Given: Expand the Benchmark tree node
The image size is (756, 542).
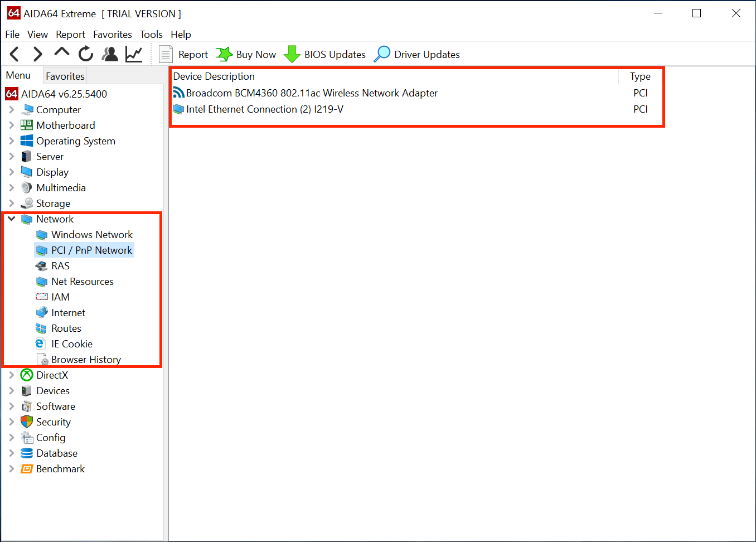Looking at the screenshot, I should pyautogui.click(x=12, y=469).
